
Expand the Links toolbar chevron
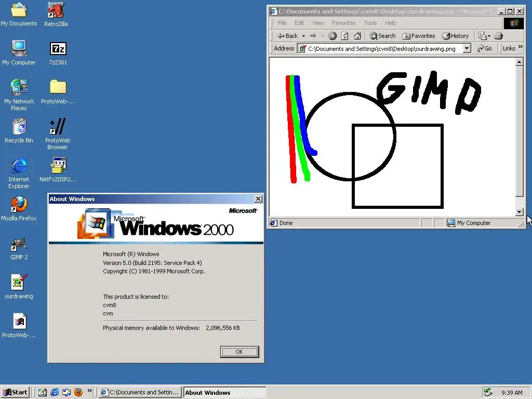click(x=521, y=47)
